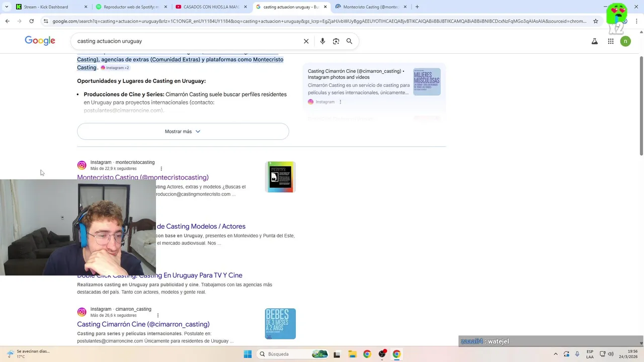Click the Instagram favicon of montecristocasting result

[82, 165]
